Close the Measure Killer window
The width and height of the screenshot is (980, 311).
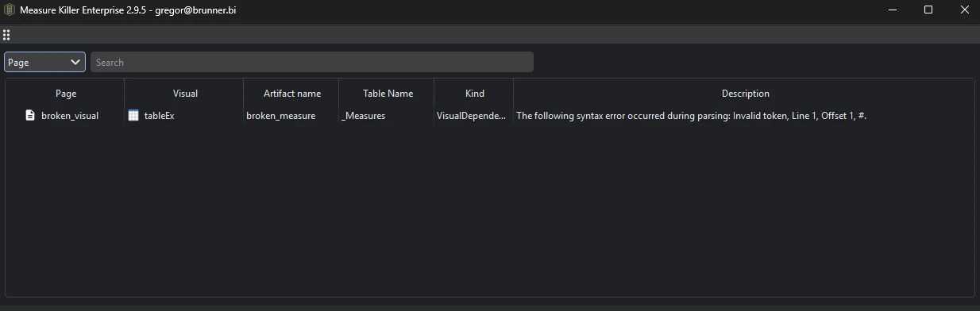[964, 10]
